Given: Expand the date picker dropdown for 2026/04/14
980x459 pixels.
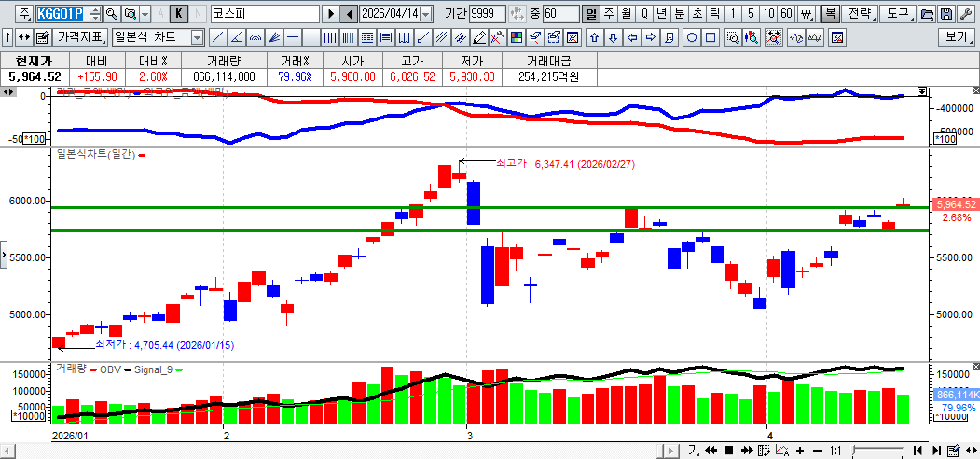Looking at the screenshot, I should [x=426, y=14].
